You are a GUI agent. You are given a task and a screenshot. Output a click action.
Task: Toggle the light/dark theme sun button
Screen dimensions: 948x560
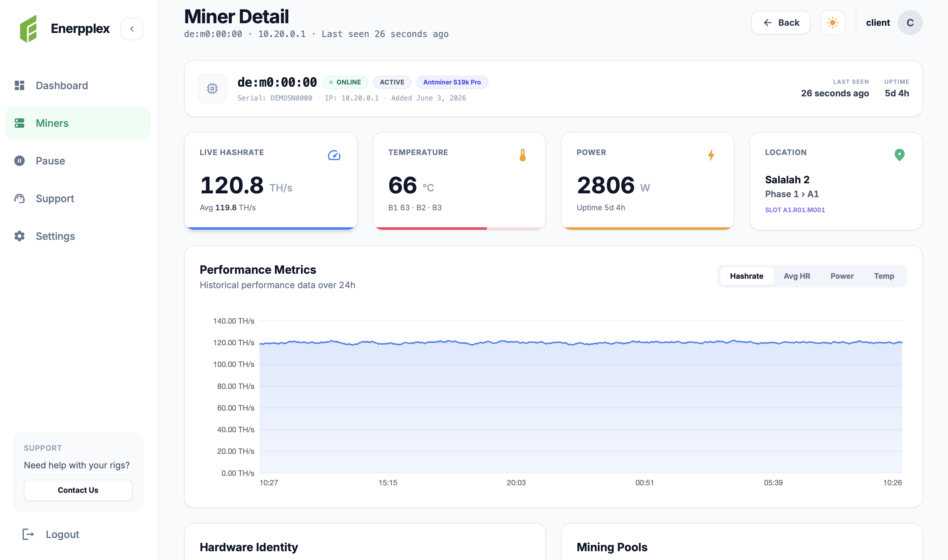click(832, 23)
